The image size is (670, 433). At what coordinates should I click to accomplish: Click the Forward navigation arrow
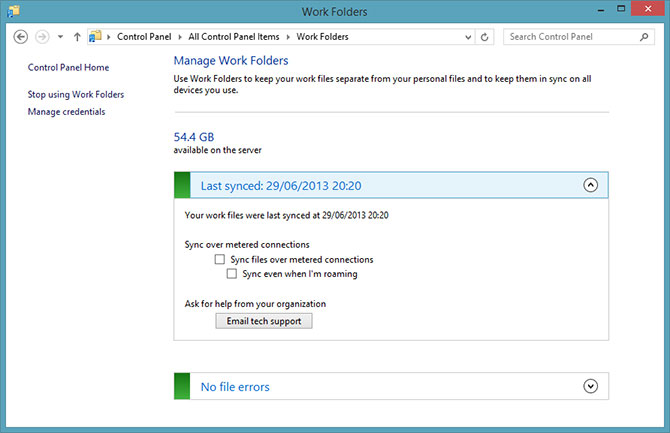(x=42, y=37)
